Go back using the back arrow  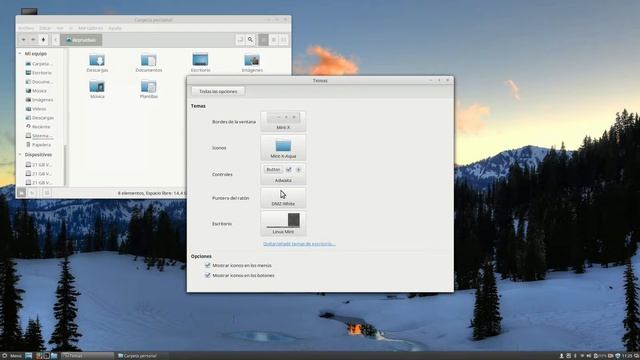pyautogui.click(x=23, y=40)
